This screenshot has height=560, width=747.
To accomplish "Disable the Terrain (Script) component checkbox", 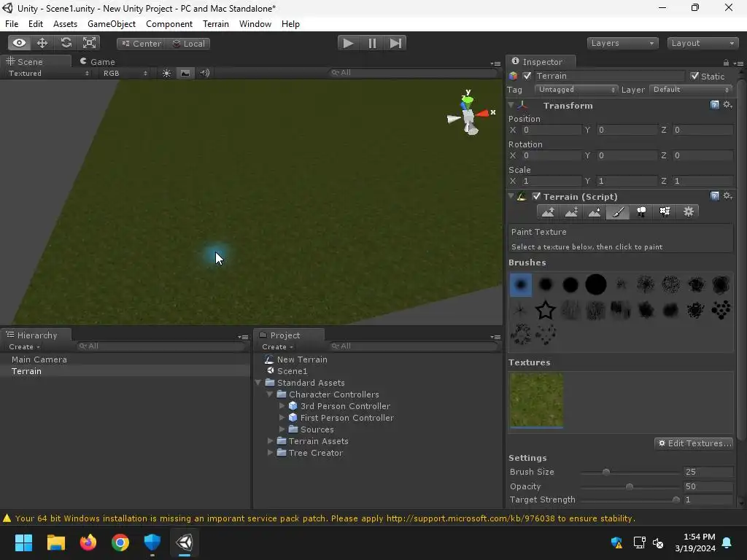I will [x=536, y=196].
